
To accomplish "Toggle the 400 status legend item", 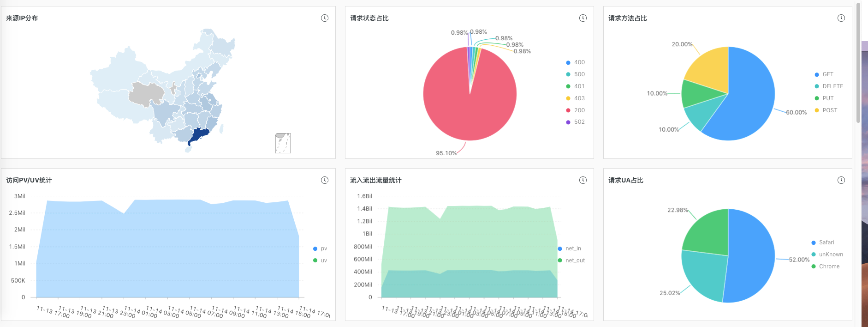I will coord(576,62).
